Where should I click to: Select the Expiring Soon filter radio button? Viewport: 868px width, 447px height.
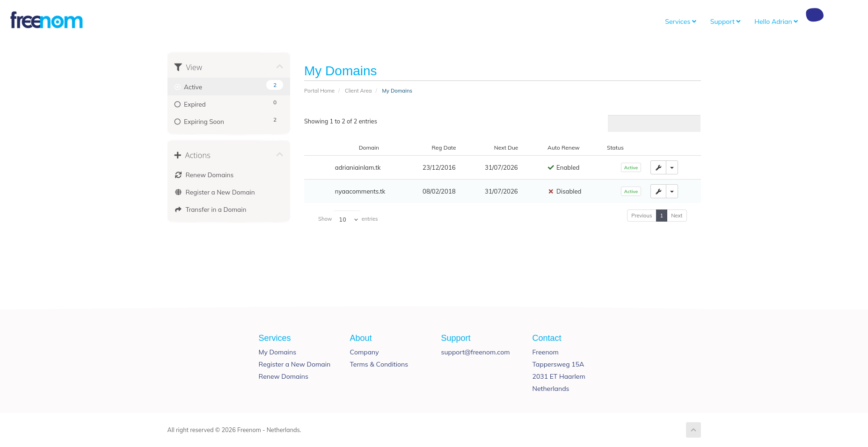click(x=178, y=122)
